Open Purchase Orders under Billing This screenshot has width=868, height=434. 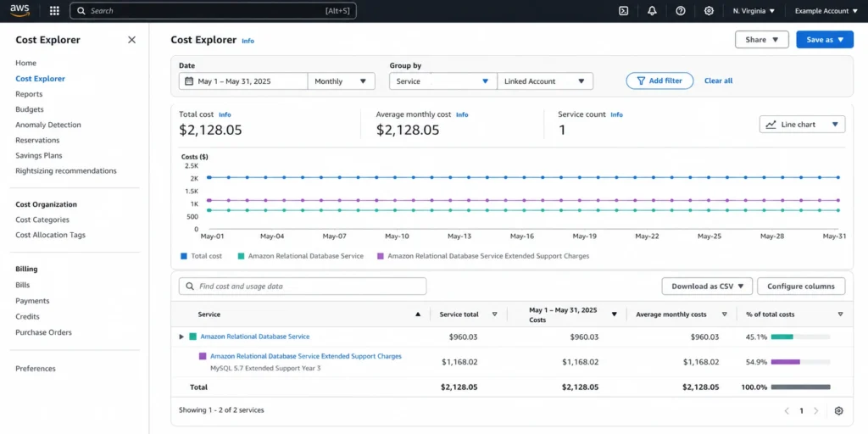coord(44,332)
